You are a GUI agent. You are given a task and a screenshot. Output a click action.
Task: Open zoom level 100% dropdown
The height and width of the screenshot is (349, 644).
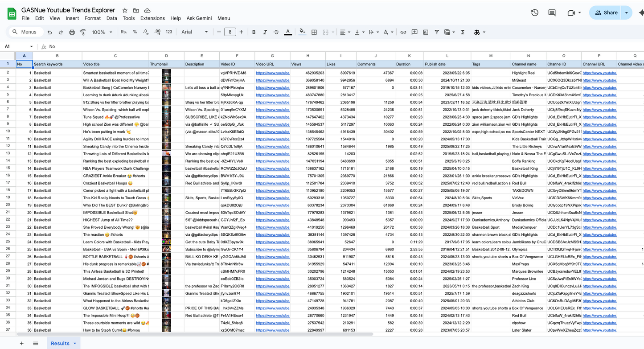tap(102, 32)
